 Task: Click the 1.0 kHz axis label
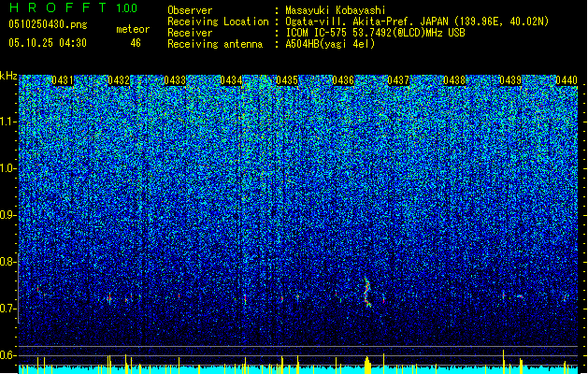[8, 168]
